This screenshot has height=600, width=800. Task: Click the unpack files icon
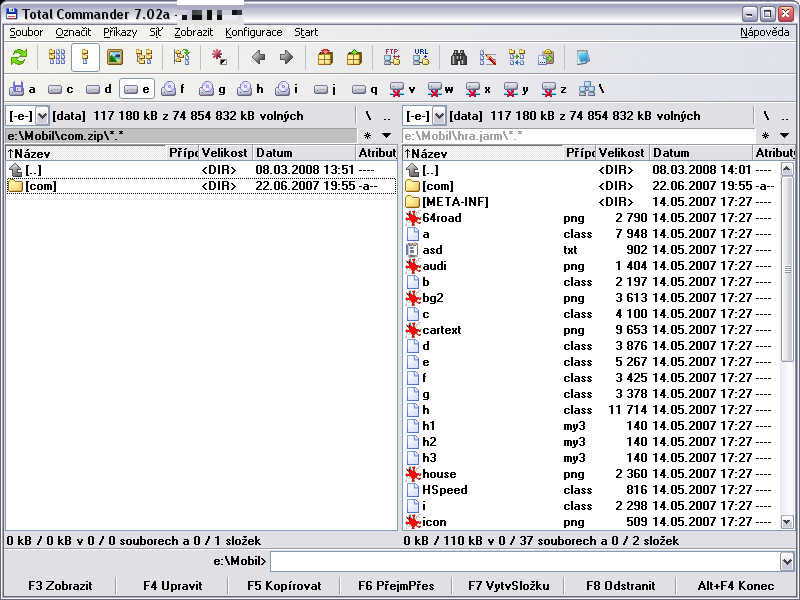(354, 57)
